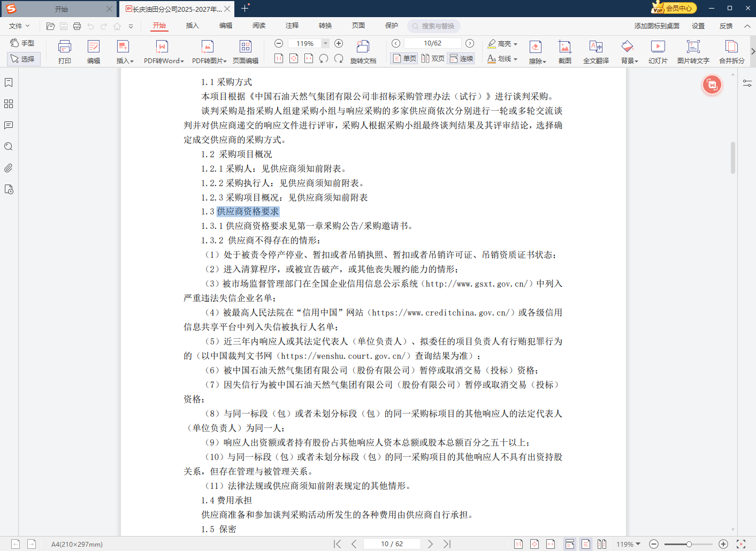Click the Print icon in the ribbon
756x551 pixels.
[65, 47]
